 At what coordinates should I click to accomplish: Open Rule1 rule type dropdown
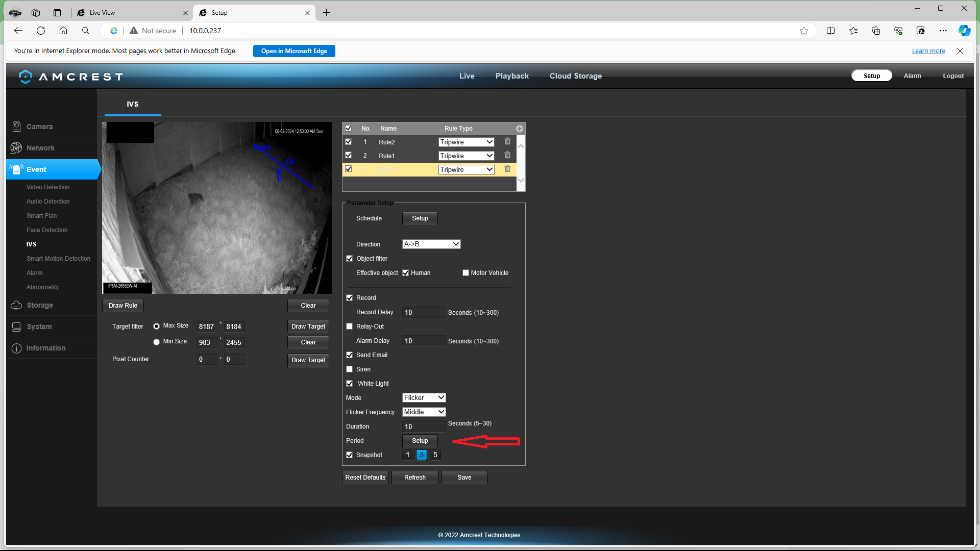[467, 156]
